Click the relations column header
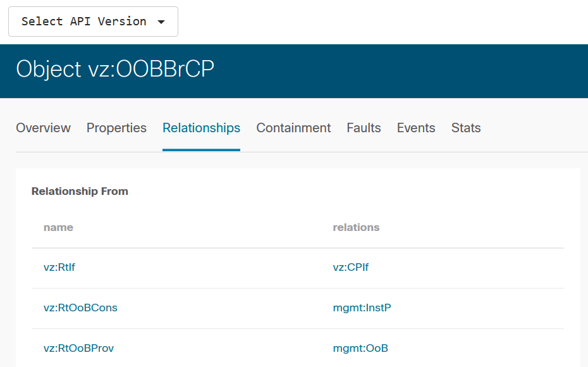 tap(356, 227)
